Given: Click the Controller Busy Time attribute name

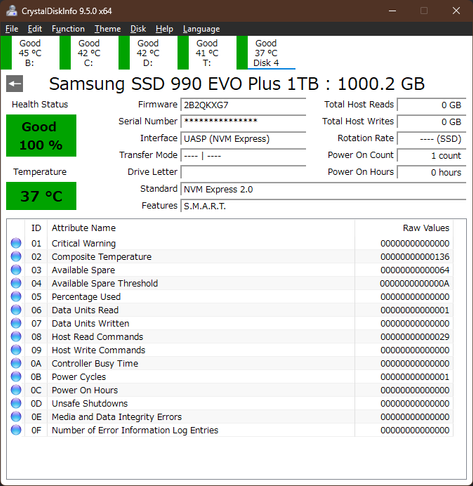Looking at the screenshot, I should (x=95, y=364).
